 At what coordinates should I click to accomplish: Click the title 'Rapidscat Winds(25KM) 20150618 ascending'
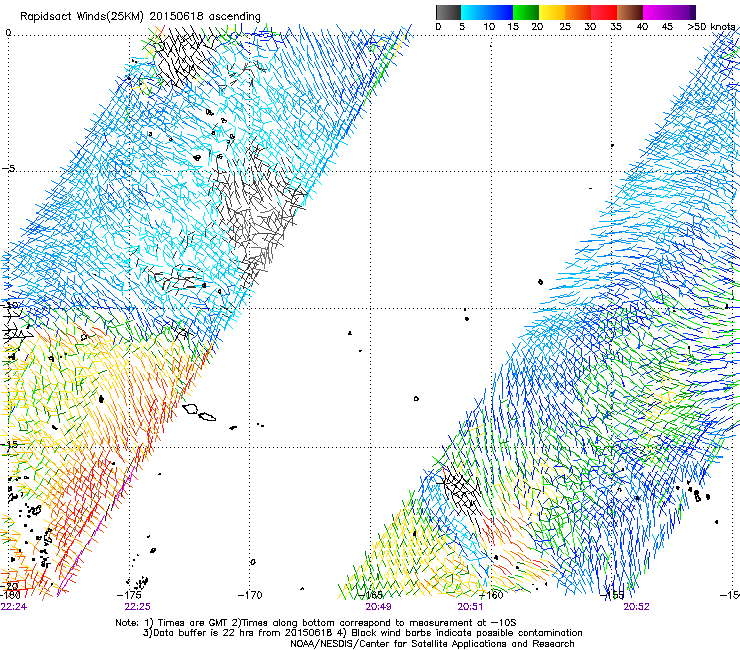(140, 16)
